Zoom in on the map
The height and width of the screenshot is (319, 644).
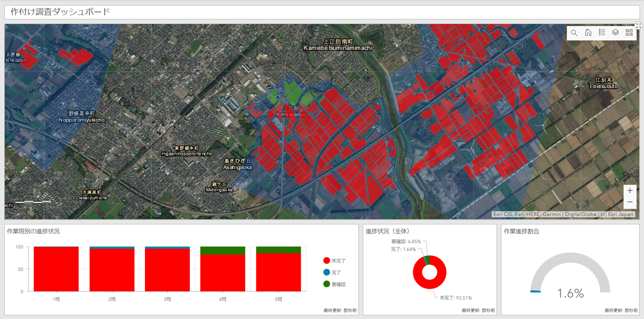tap(630, 190)
